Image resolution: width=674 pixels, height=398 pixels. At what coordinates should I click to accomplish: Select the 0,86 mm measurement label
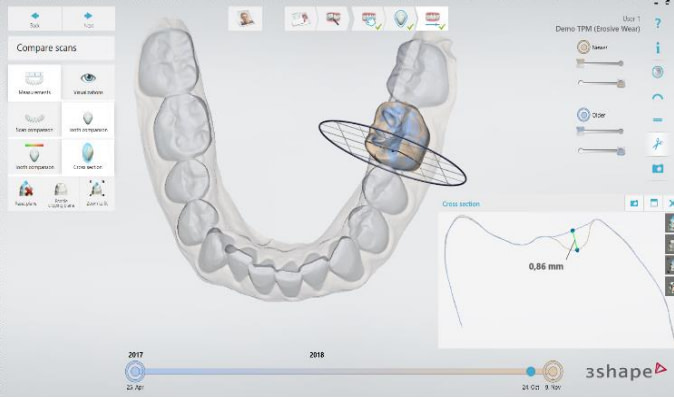[x=546, y=266]
